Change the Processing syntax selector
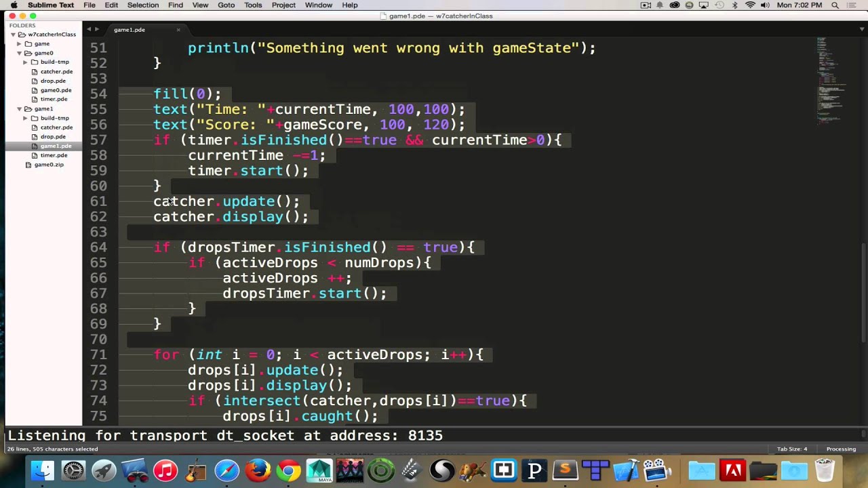Screen dimensions: 868x488 tap(841, 449)
